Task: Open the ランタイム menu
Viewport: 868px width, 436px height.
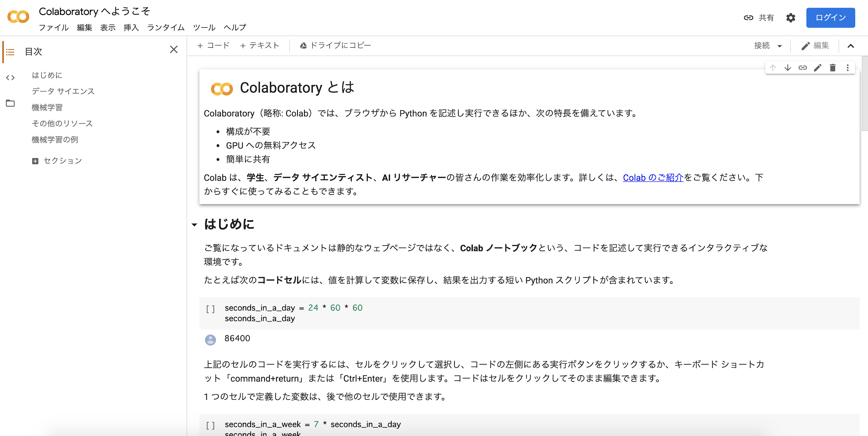Action: (x=166, y=27)
